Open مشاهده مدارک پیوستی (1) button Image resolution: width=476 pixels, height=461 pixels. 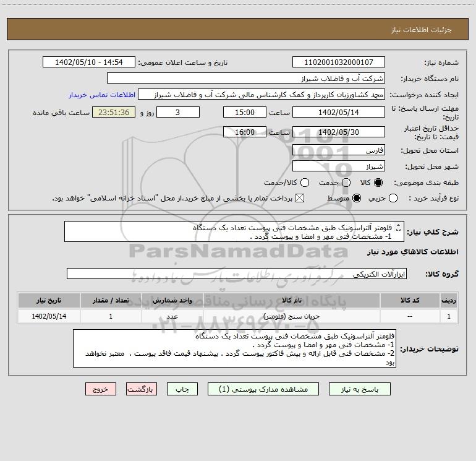coord(263,389)
